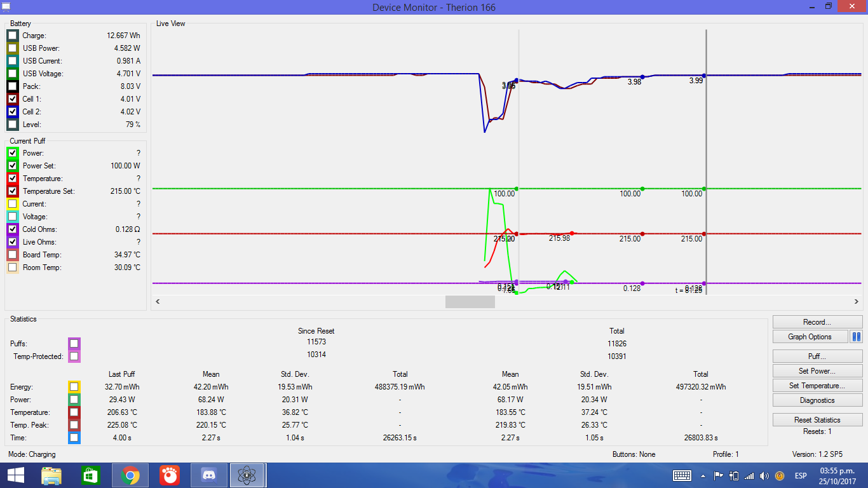Click the horizontal scrollbar thumb in Live View
Screen dimensions: 868x488
coord(470,301)
